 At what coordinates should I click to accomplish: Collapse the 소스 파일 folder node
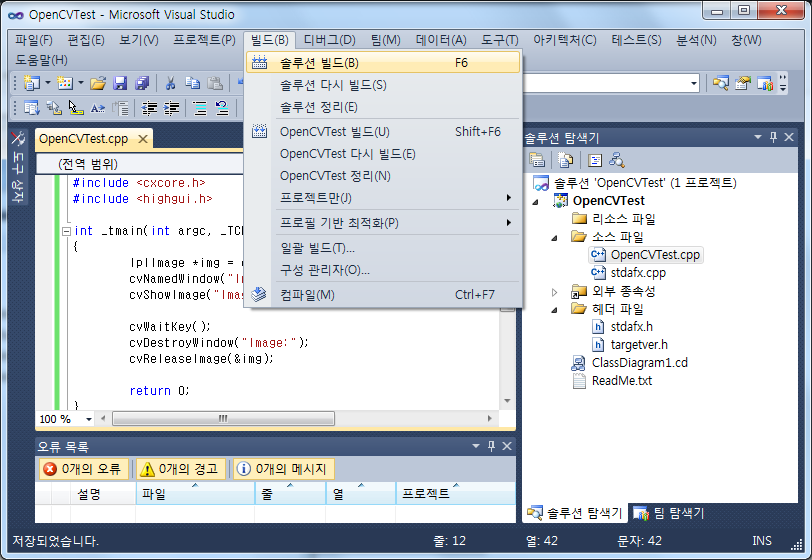[556, 237]
